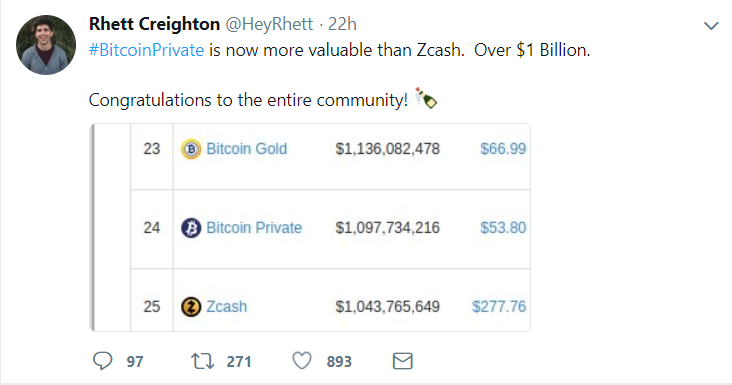This screenshot has height=385, width=732.
Task: Open the Zcash link in table
Action: tap(226, 307)
